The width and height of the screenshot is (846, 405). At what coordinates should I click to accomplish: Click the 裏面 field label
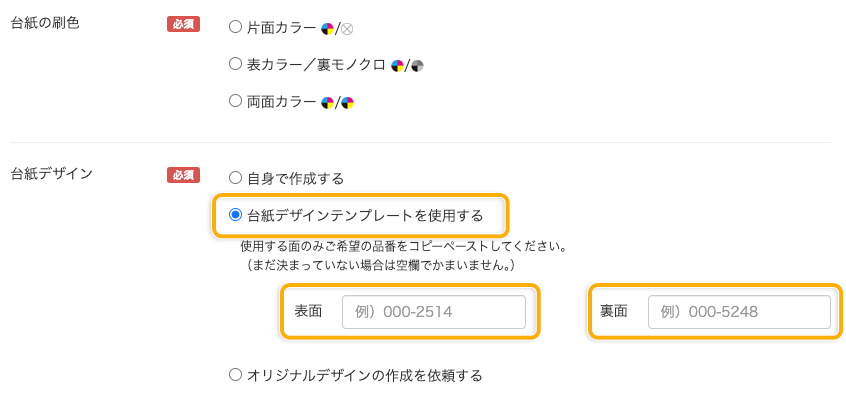(614, 312)
